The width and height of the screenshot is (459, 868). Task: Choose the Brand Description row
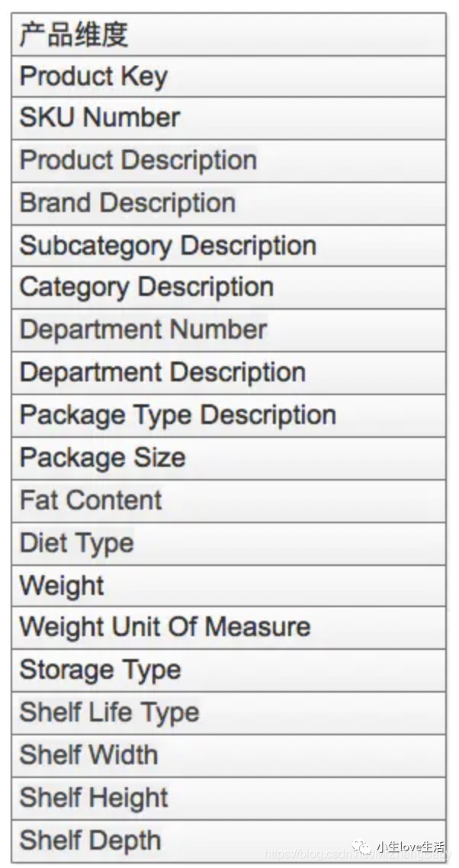[229, 204]
